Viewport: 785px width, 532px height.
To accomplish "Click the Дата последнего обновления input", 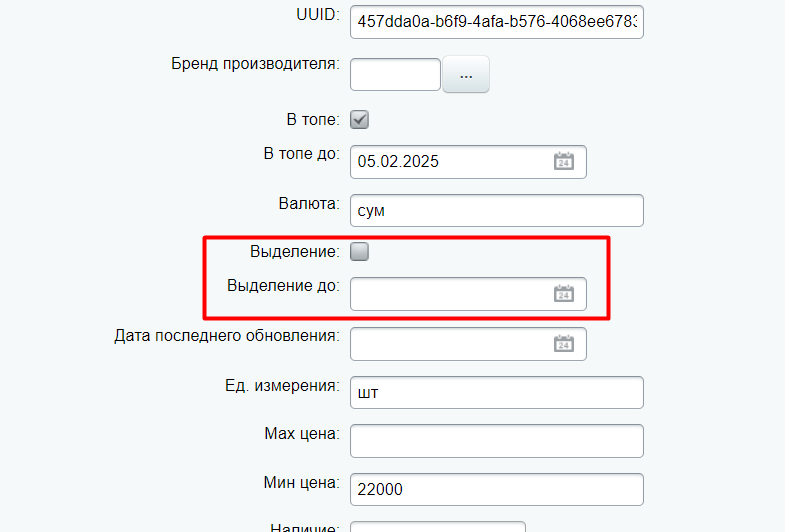I will tap(468, 344).
